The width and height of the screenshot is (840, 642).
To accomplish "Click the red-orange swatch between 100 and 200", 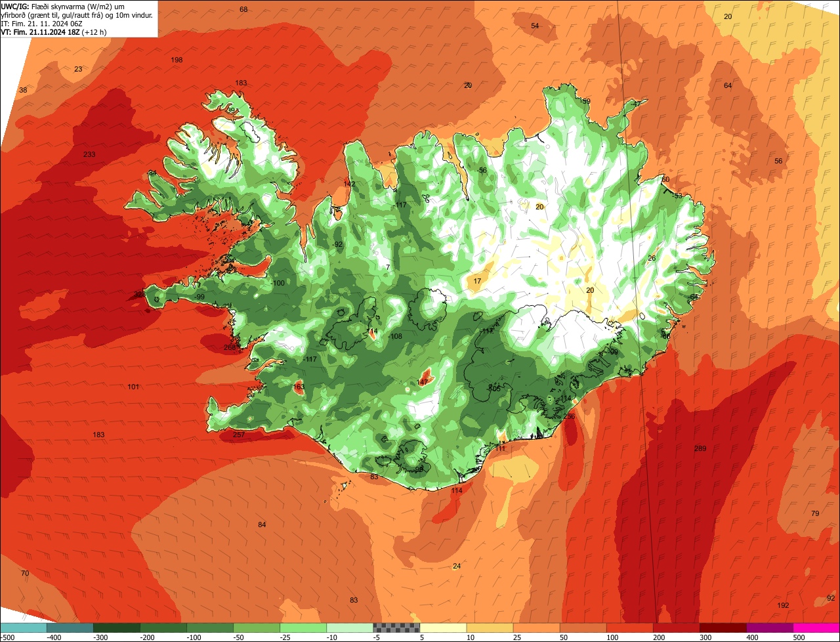I will pos(629,628).
